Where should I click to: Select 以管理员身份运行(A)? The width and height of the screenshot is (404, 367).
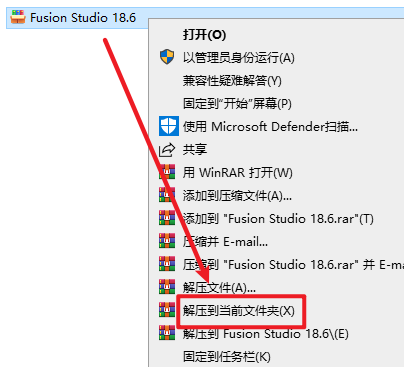tap(239, 58)
